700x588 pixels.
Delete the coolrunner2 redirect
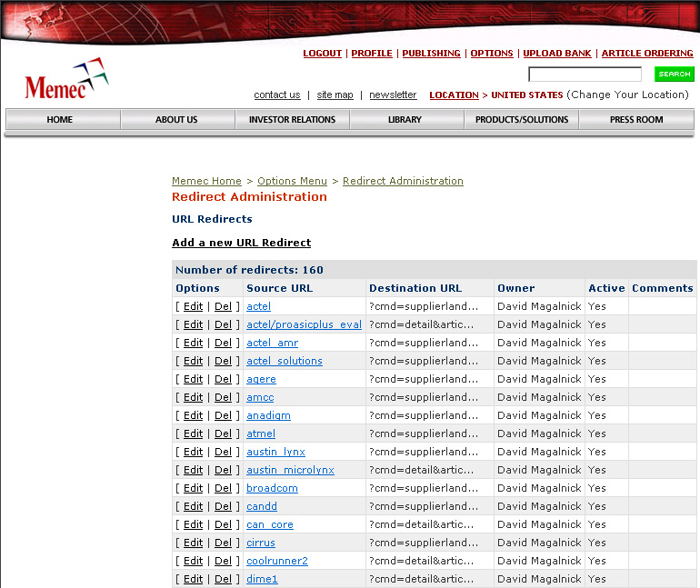(x=223, y=561)
